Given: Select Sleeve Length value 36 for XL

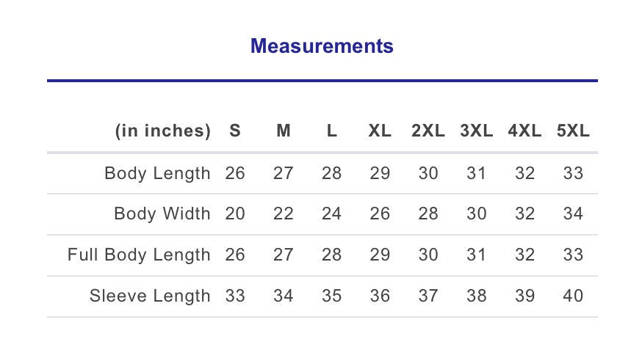Looking at the screenshot, I should (380, 296).
